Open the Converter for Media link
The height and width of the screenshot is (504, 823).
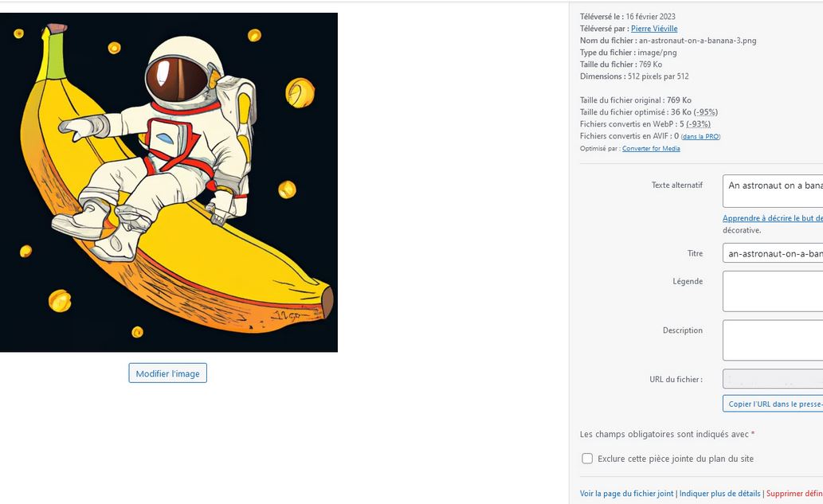coord(651,148)
